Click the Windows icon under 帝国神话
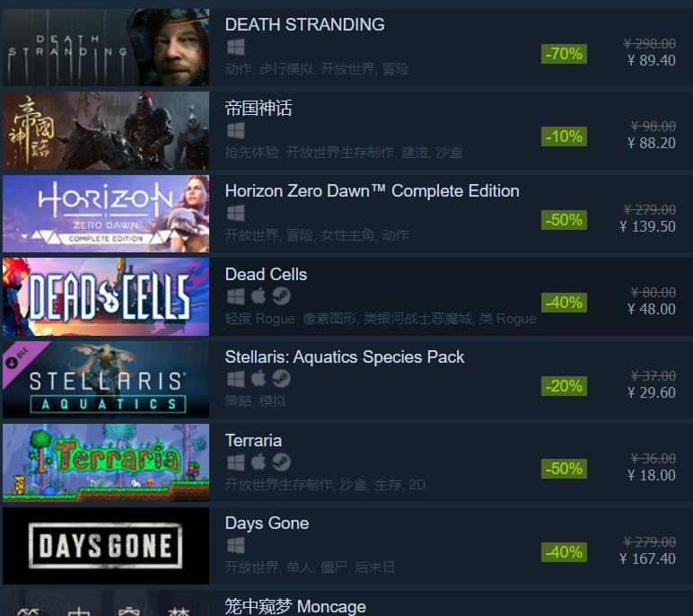This screenshot has height=616, width=693. (x=235, y=130)
